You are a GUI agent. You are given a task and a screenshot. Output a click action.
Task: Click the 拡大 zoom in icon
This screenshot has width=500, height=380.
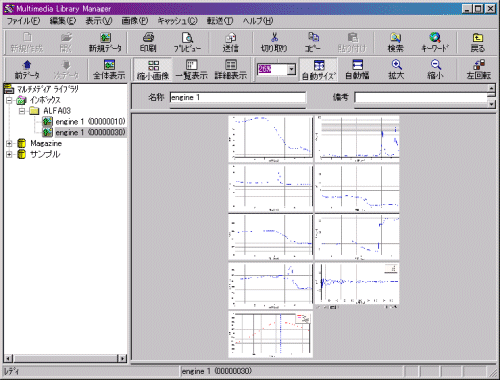[x=396, y=70]
